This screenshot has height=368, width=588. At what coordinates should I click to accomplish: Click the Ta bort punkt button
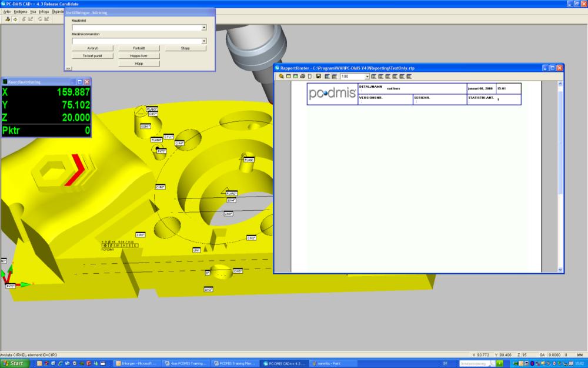(x=92, y=56)
